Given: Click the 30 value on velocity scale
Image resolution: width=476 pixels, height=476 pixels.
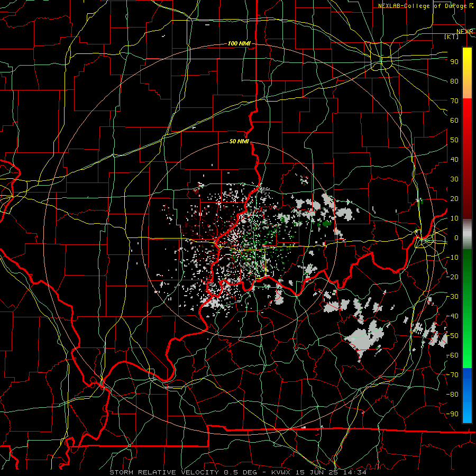Looking at the screenshot, I should coord(454,179).
